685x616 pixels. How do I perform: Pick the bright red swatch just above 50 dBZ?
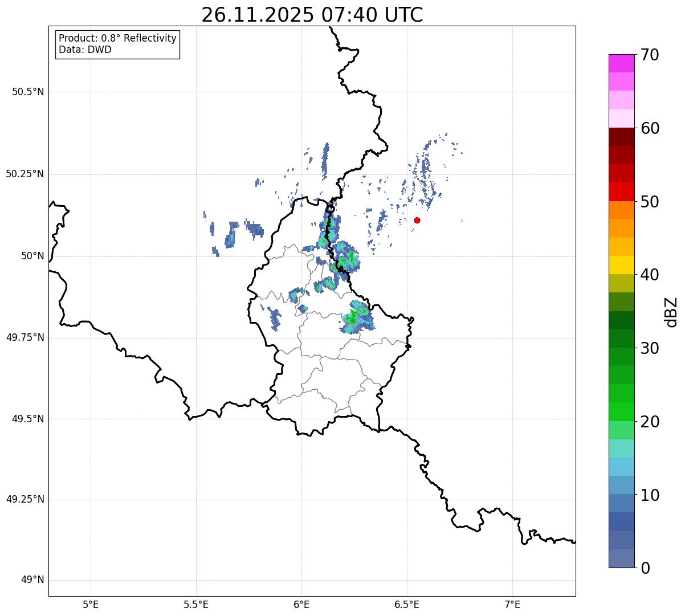coord(621,191)
